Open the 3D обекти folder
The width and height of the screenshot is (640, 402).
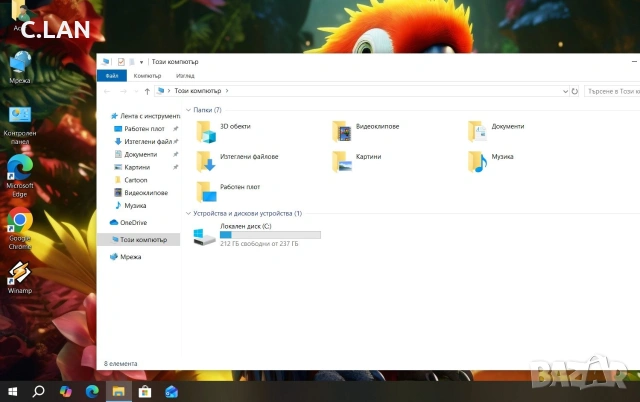[223, 131]
